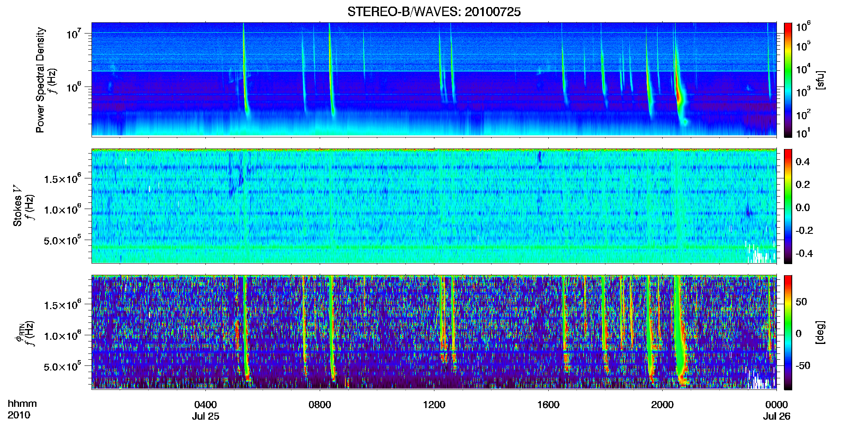Click the [deg] unit label
The height and width of the screenshot is (447, 868).
(820, 332)
